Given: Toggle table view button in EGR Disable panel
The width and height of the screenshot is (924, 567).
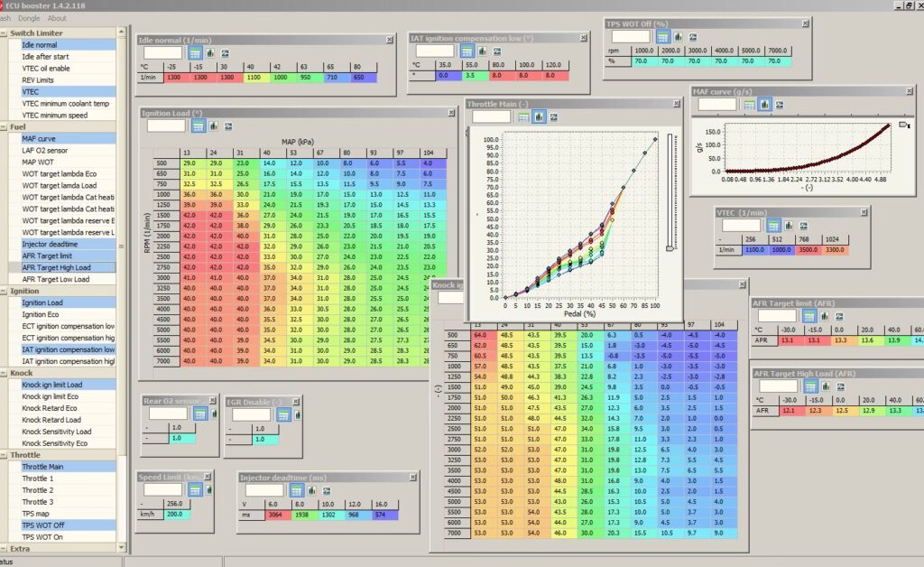Looking at the screenshot, I should coord(283,414).
